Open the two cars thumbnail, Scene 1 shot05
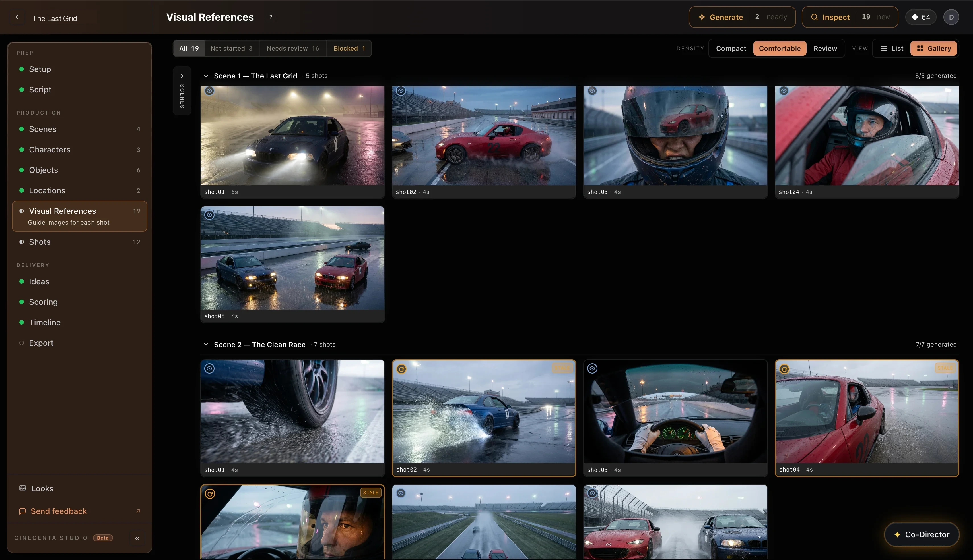Image resolution: width=973 pixels, height=560 pixels. [x=292, y=258]
